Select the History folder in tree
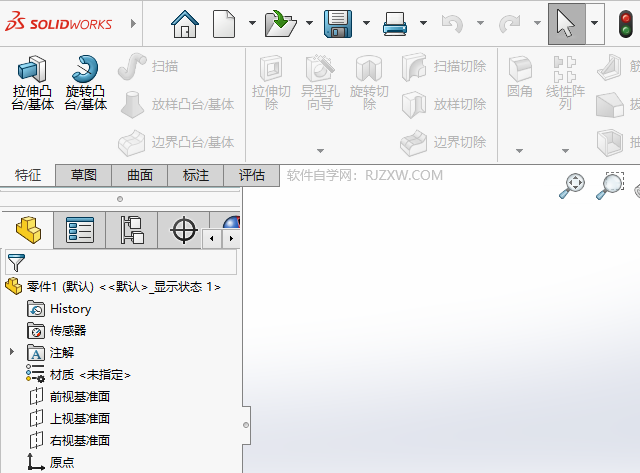The image size is (640, 473). coord(59,309)
